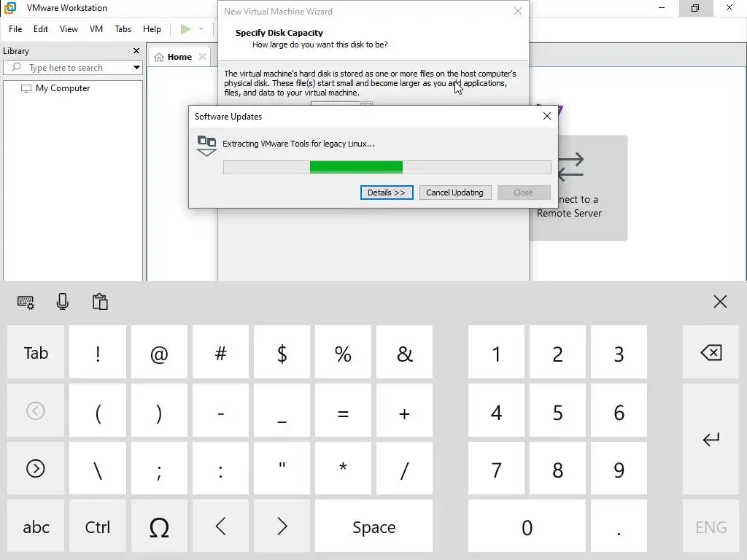This screenshot has height=560, width=747.
Task: Tap the number 0 key
Action: tap(527, 526)
